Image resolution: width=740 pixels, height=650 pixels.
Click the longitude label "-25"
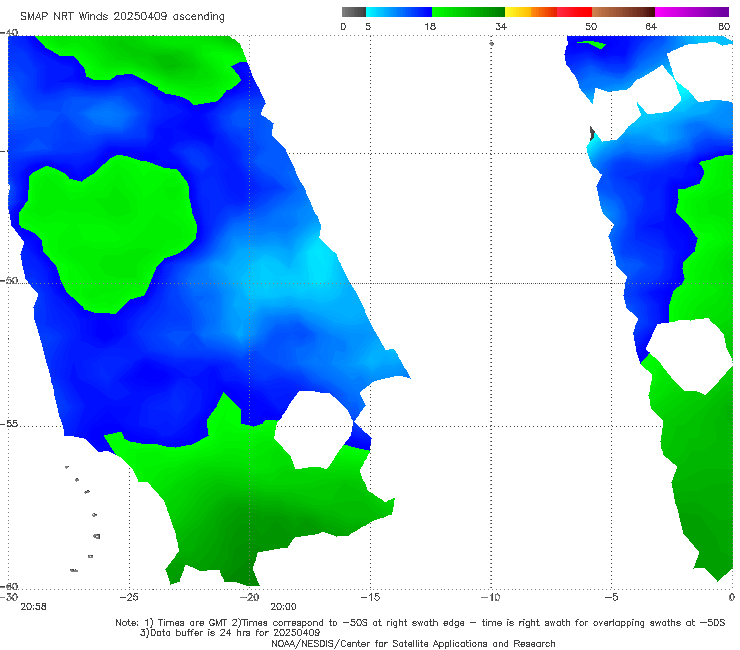tap(129, 597)
